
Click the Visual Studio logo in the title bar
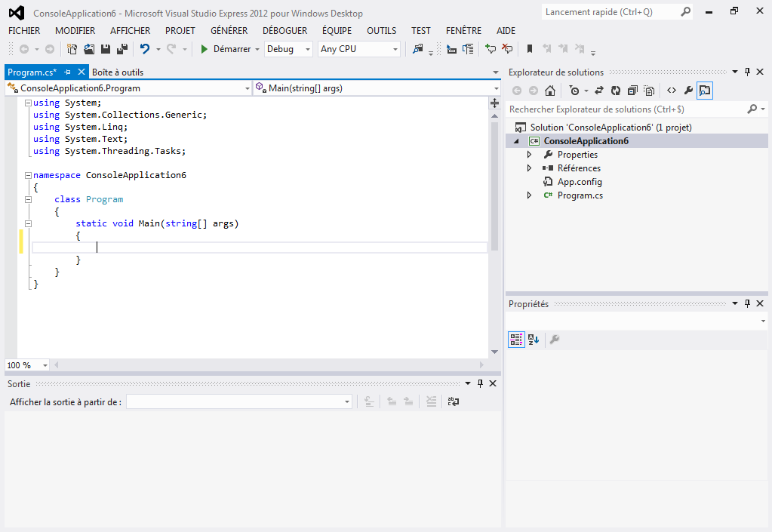[x=17, y=13]
